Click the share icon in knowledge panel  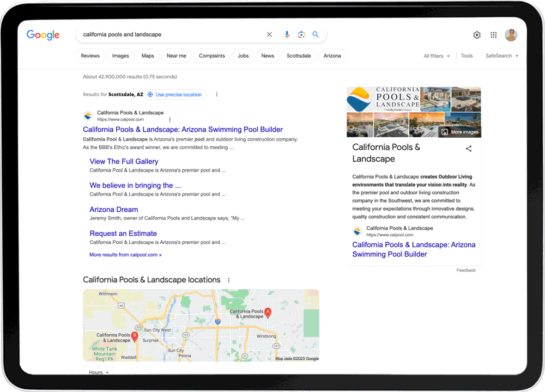[469, 149]
